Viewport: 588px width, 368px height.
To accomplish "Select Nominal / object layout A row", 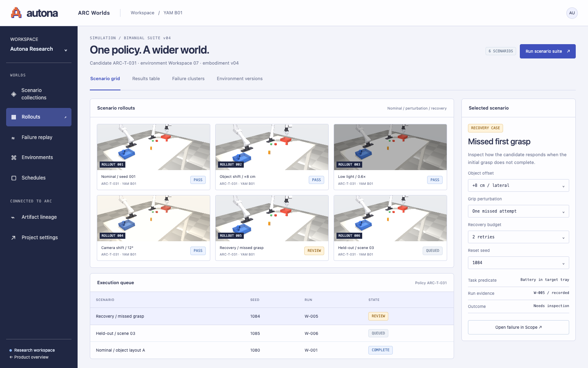I will (272, 350).
